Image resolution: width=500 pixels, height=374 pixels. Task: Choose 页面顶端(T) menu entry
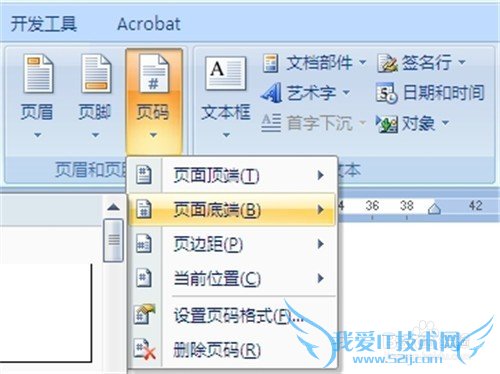pos(232,175)
